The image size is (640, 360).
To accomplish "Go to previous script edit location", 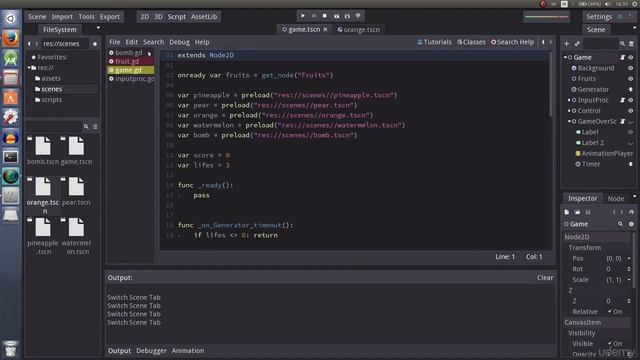I will coord(543,42).
